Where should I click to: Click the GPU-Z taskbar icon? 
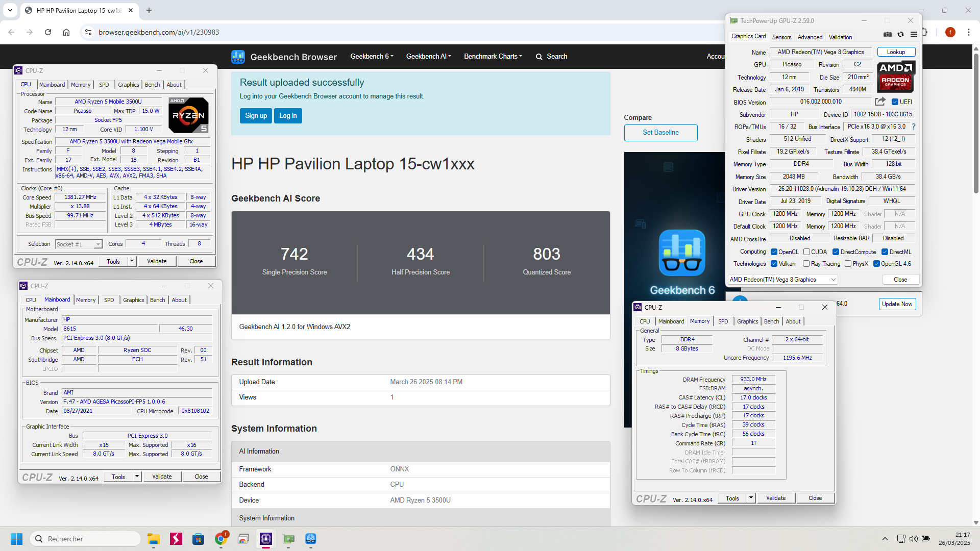click(x=288, y=539)
